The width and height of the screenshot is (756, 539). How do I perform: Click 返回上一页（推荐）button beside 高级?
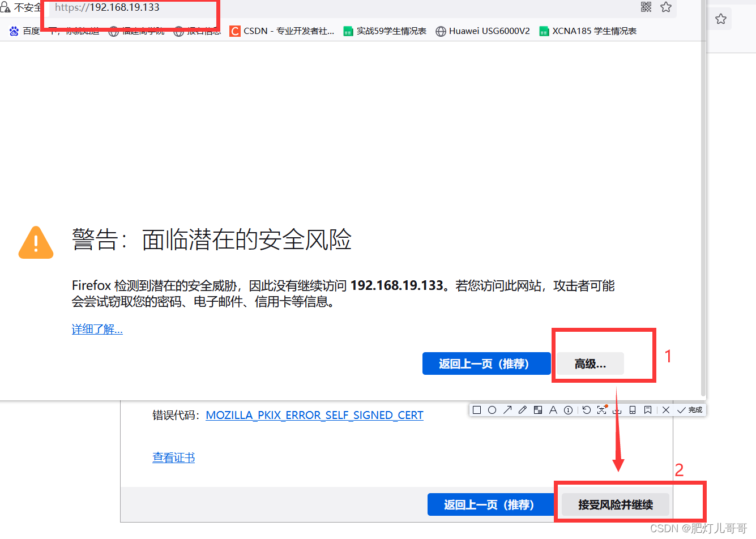(486, 363)
